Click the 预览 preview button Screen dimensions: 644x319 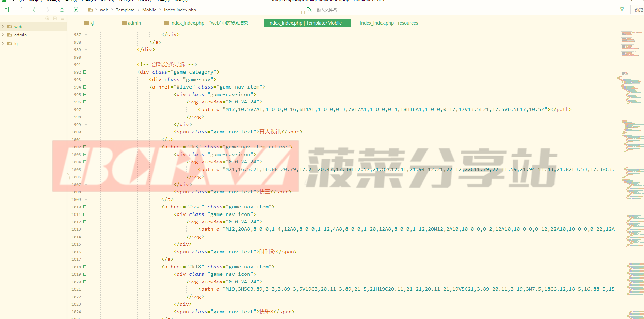tap(639, 10)
